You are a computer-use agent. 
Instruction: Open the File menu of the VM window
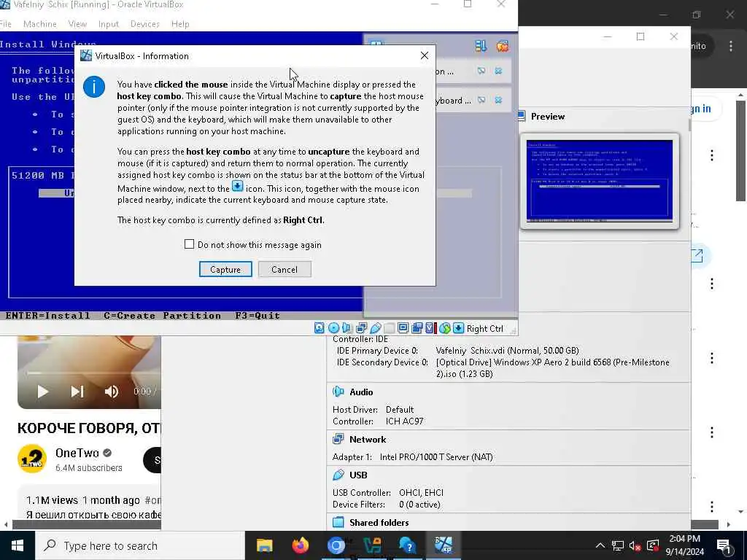[x=5, y=24]
